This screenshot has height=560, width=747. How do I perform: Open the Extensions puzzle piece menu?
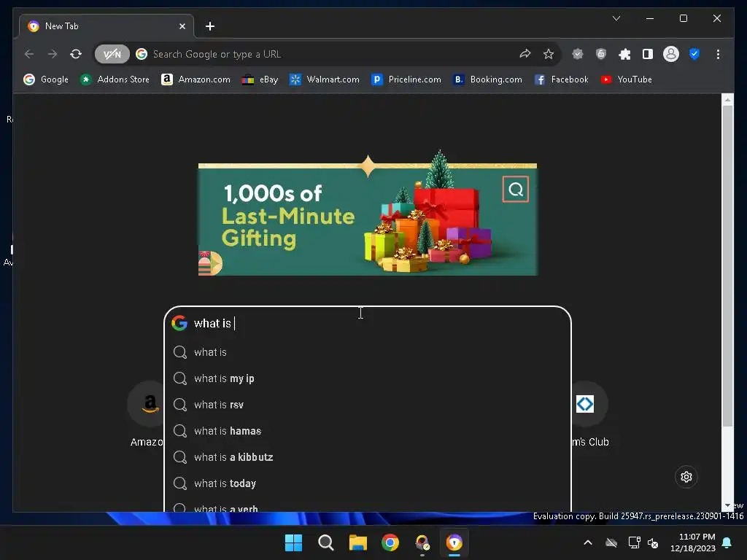624,54
